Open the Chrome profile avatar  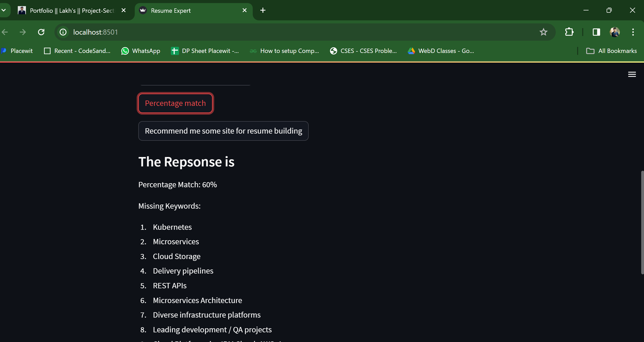(x=615, y=32)
